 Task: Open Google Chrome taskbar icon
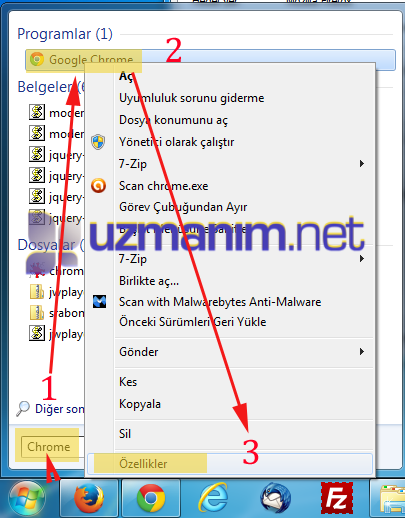pos(151,499)
